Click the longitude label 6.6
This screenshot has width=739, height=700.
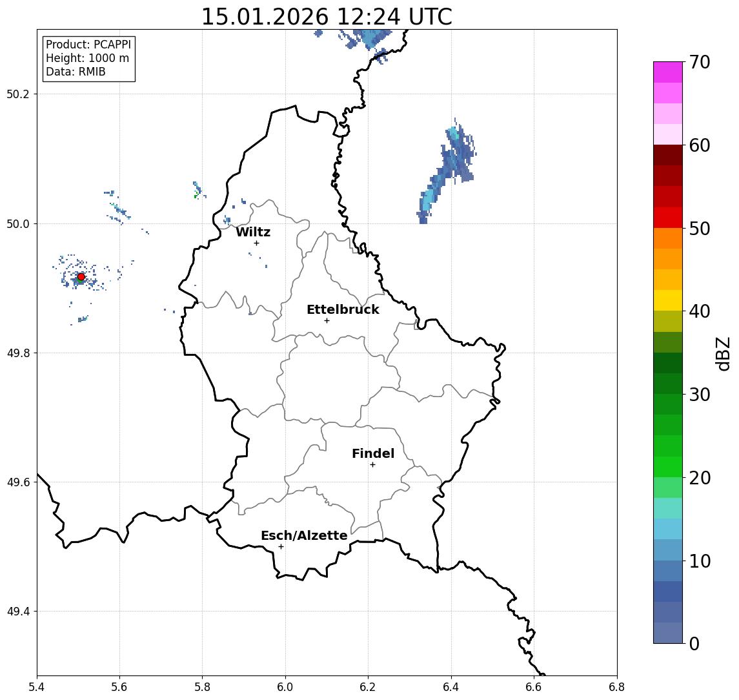click(534, 687)
